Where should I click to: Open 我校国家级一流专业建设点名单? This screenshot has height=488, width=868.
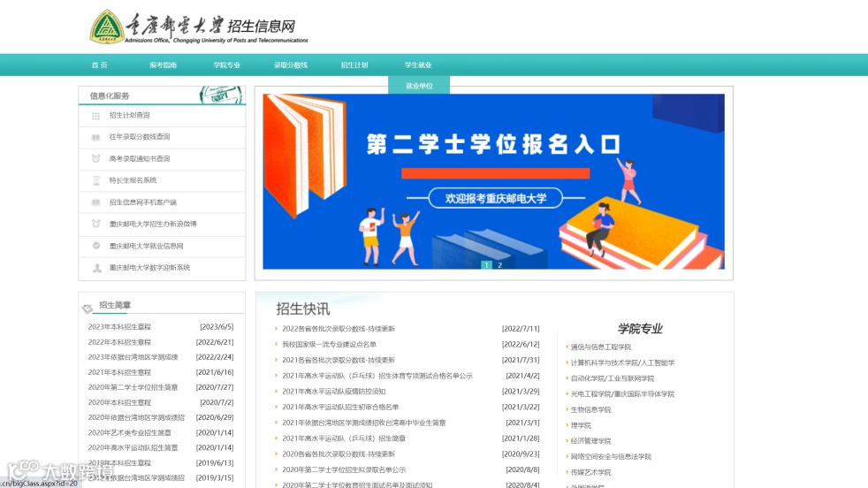point(330,344)
